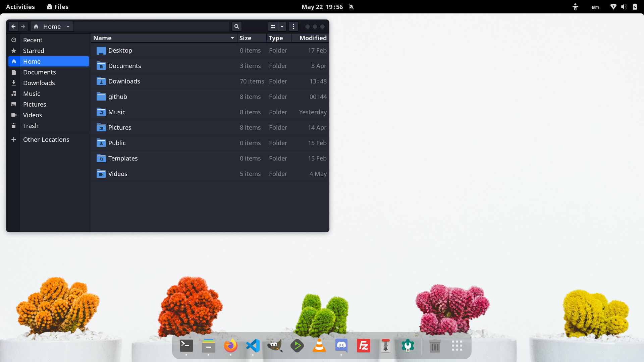644x362 pixels.
Task: Go back with the back arrow button
Action: tap(13, 26)
